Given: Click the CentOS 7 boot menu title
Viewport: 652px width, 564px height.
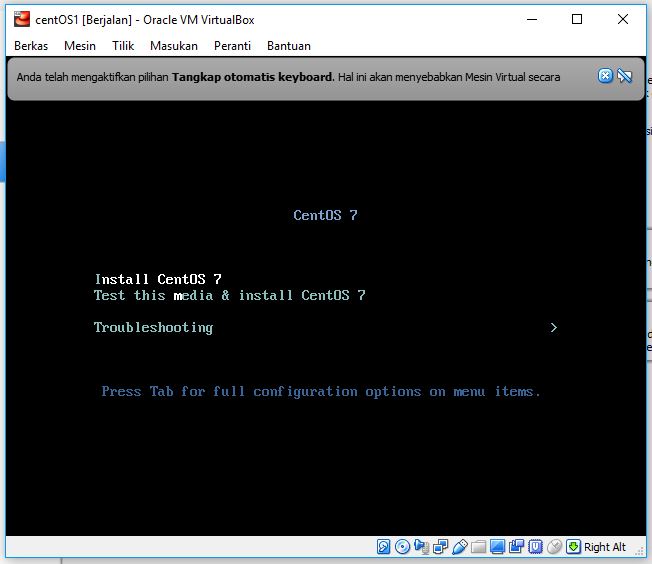Looking at the screenshot, I should pos(325,215).
